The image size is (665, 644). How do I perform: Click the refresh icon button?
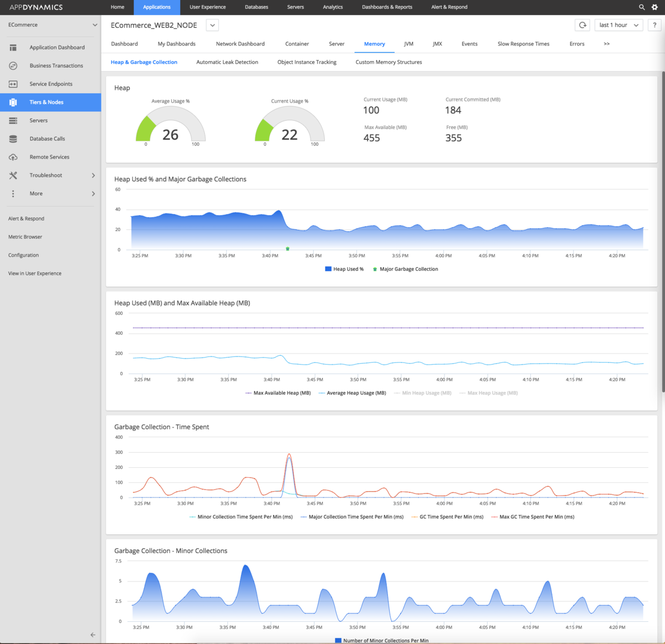(582, 25)
